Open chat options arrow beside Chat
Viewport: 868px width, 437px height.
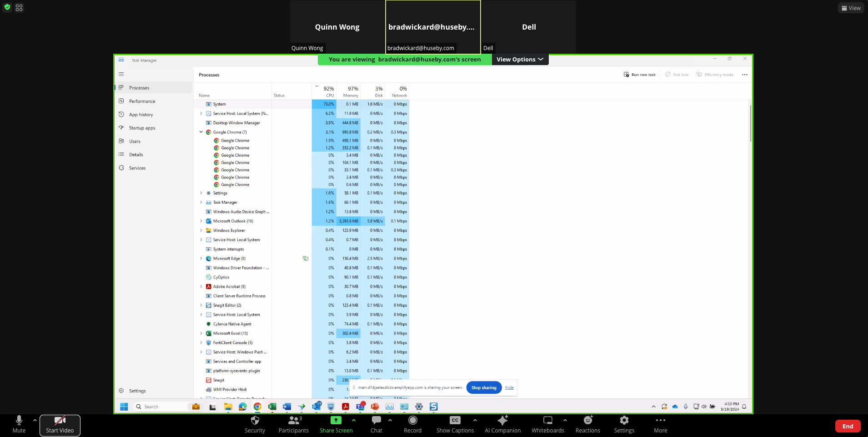(390, 420)
